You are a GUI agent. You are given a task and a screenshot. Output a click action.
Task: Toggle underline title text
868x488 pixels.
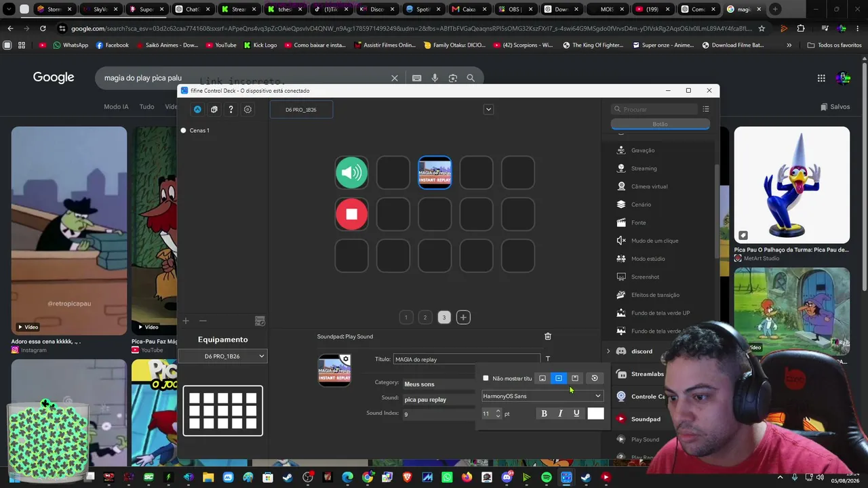coord(576,413)
